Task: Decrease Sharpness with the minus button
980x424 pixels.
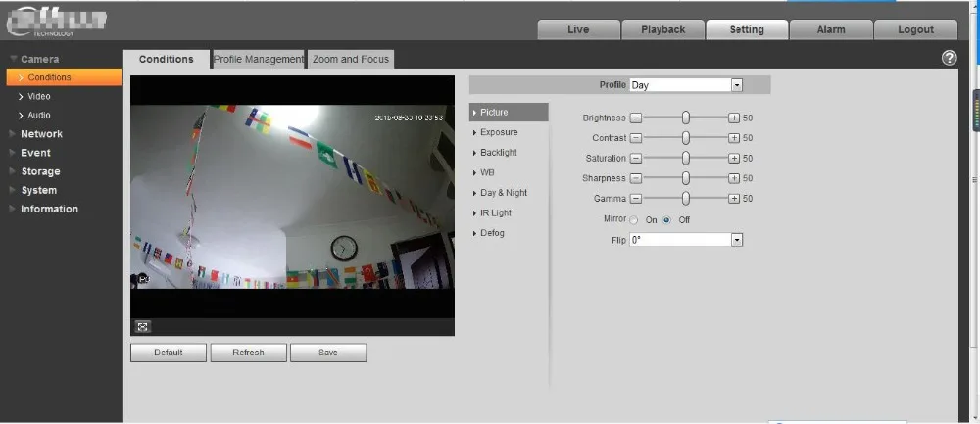Action: coord(636,178)
